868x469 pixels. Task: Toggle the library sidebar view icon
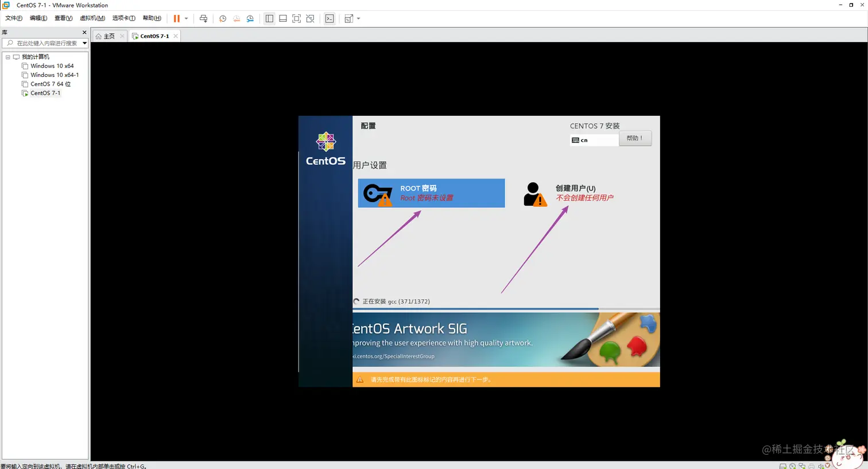coord(269,18)
